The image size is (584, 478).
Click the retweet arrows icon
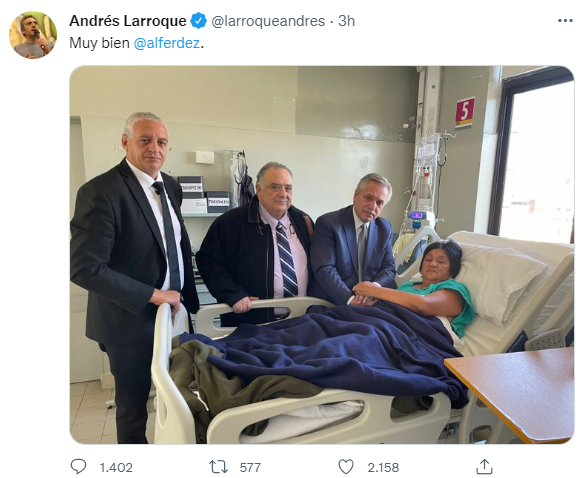tap(218, 466)
